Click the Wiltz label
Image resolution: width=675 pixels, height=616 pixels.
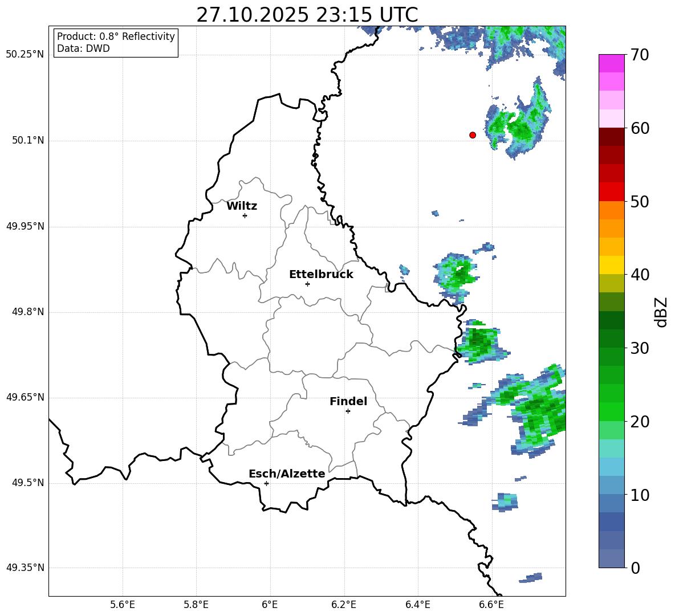[x=242, y=206]
